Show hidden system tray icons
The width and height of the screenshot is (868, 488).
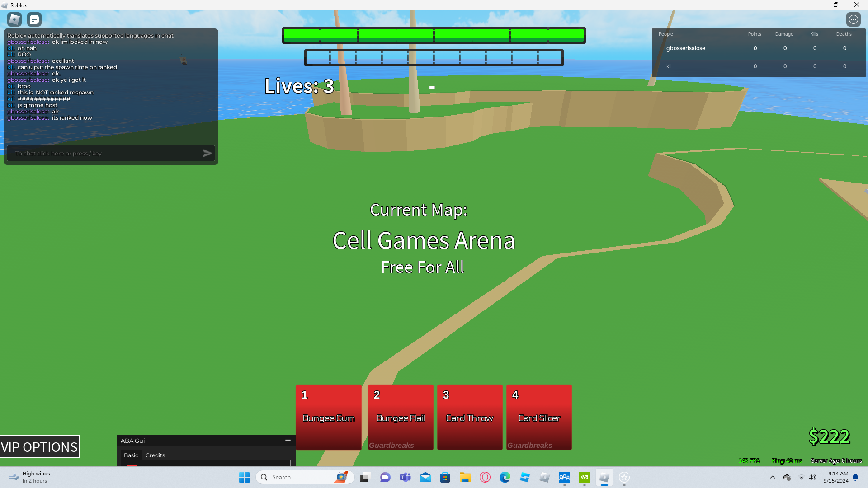click(x=773, y=477)
